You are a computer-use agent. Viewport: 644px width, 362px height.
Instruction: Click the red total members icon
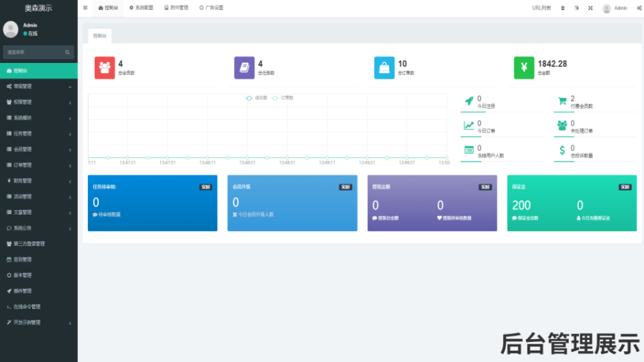click(x=104, y=68)
